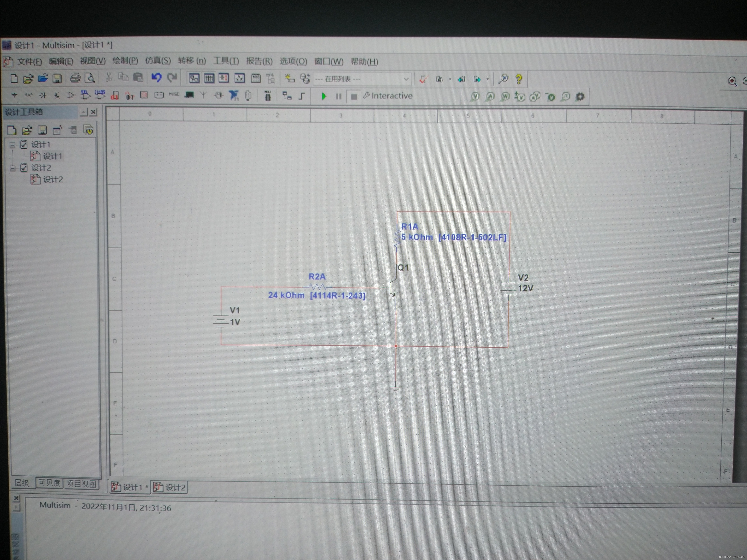Open the MISC component group
Screen dimensions: 747x560
(174, 94)
